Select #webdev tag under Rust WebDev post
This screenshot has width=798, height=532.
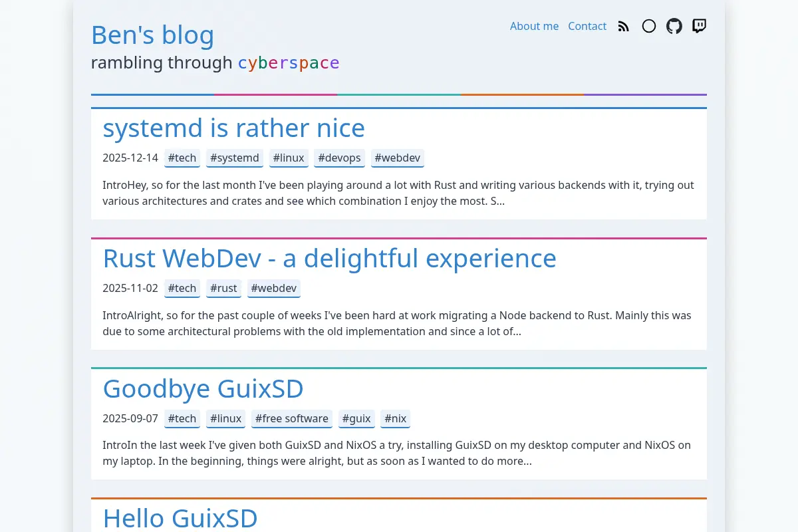274,288
